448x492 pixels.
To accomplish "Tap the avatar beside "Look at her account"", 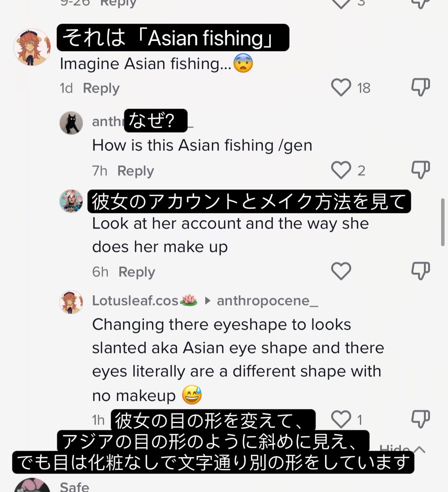I will pyautogui.click(x=71, y=201).
